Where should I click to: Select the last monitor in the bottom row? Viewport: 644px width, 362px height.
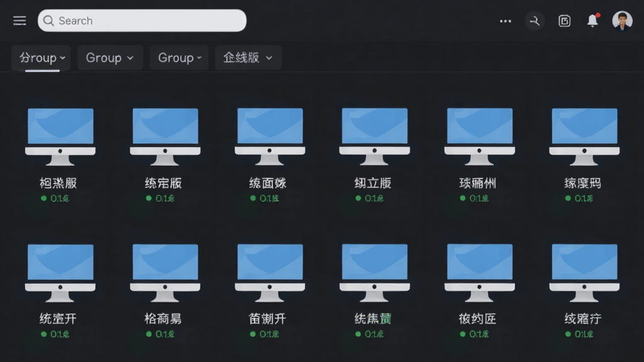584,273
